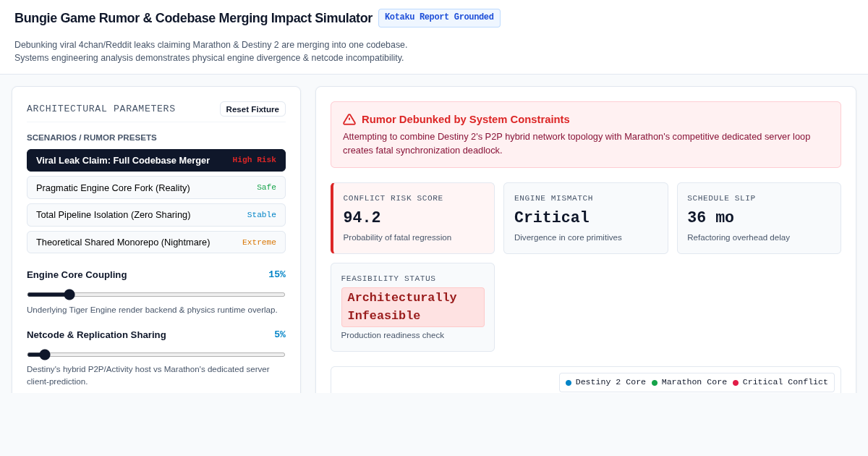Click the Reset Fixture button
Image resolution: width=868 pixels, height=456 pixels.
pyautogui.click(x=252, y=109)
